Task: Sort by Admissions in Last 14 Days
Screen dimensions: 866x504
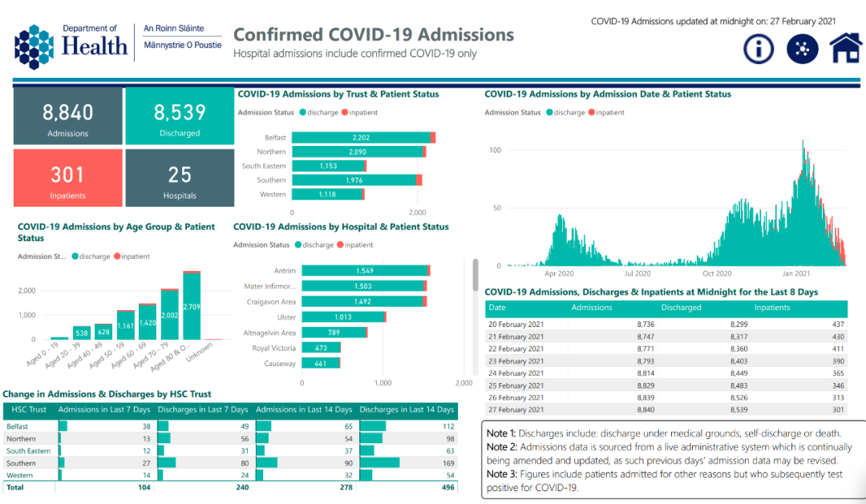Action: pos(304,409)
